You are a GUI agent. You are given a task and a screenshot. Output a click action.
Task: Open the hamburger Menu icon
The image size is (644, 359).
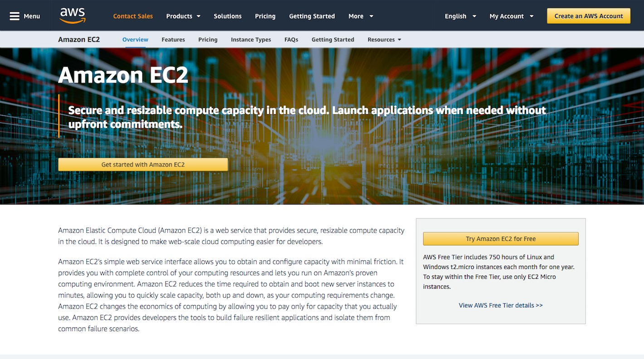pyautogui.click(x=15, y=16)
